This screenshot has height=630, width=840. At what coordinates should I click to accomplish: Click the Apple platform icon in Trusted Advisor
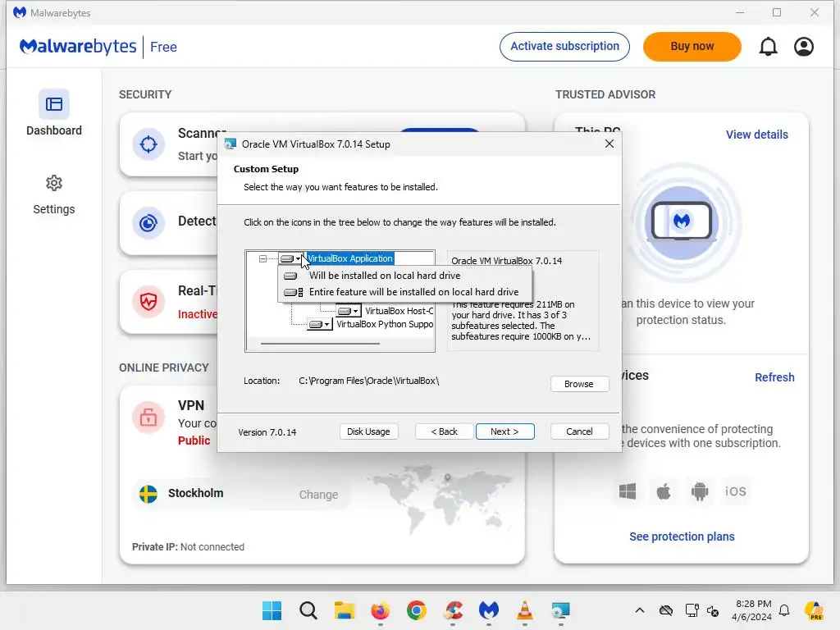click(664, 491)
